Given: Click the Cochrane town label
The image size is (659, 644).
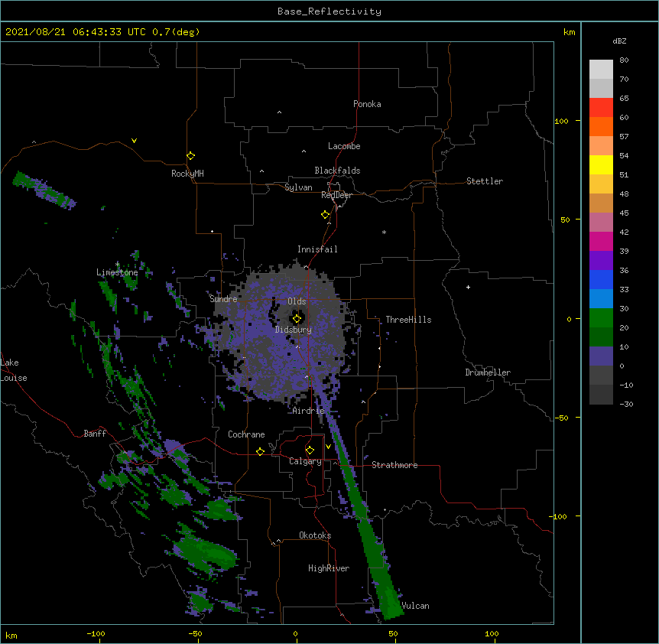Looking at the screenshot, I should pos(246,434).
